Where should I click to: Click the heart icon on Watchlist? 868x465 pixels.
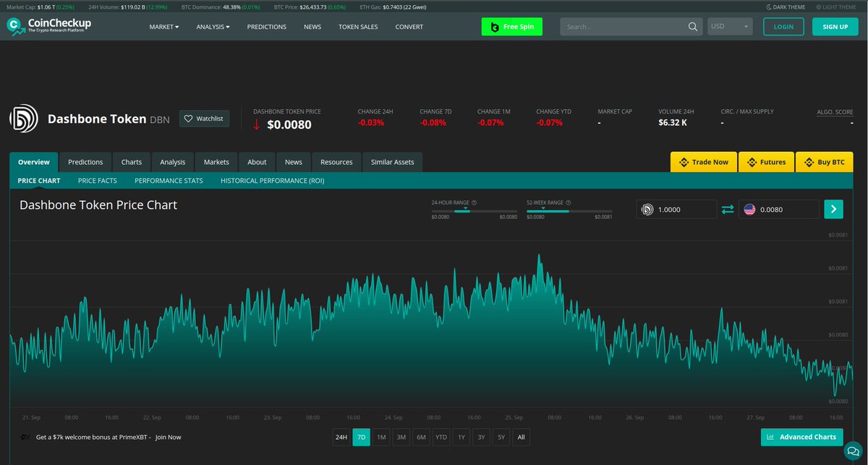(188, 119)
